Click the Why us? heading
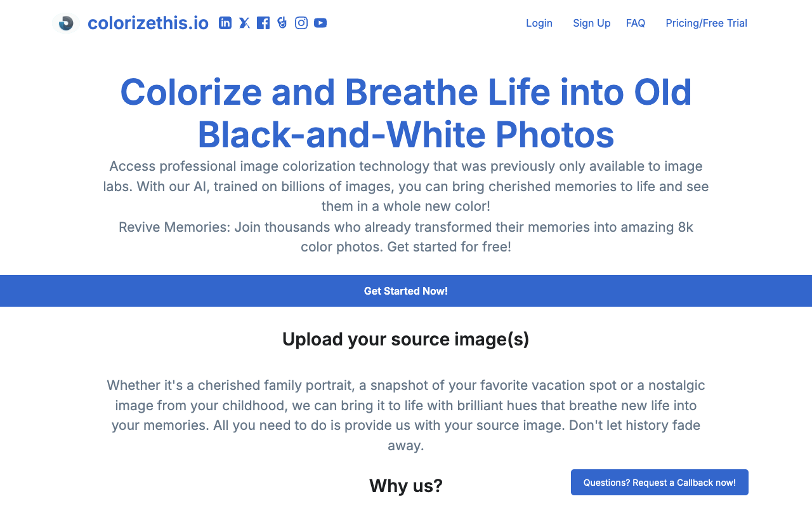This screenshot has height=508, width=812. (x=406, y=486)
